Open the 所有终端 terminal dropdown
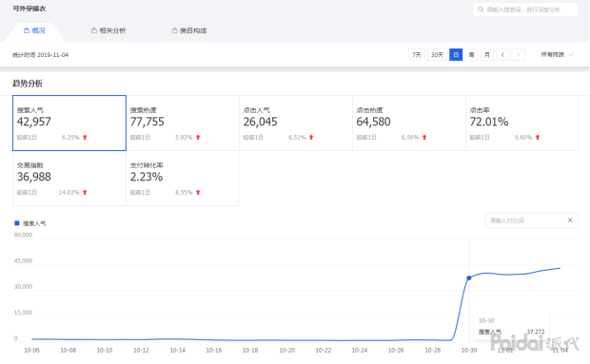The width and height of the screenshot is (590, 364). pos(557,55)
